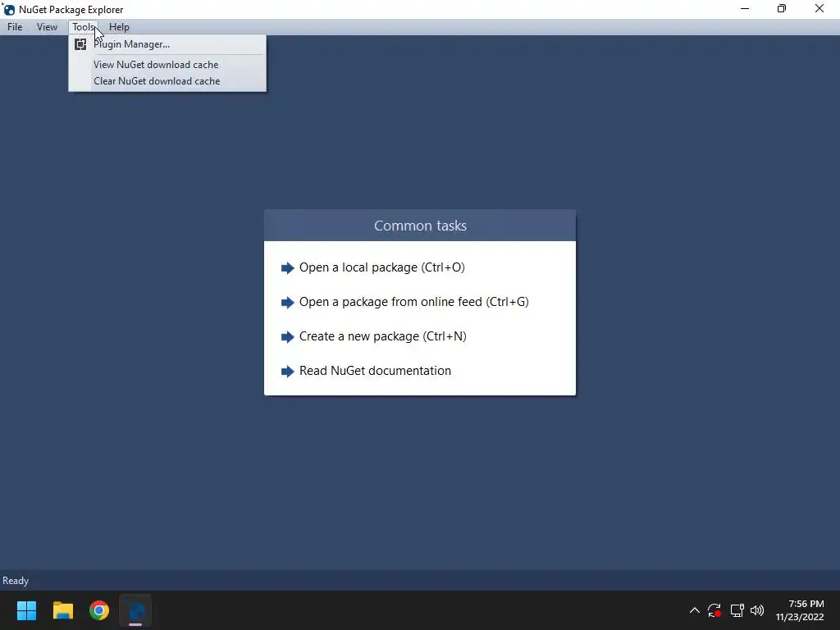This screenshot has width=840, height=630.
Task: Click arrow icon beside online feed option
Action: tap(288, 302)
